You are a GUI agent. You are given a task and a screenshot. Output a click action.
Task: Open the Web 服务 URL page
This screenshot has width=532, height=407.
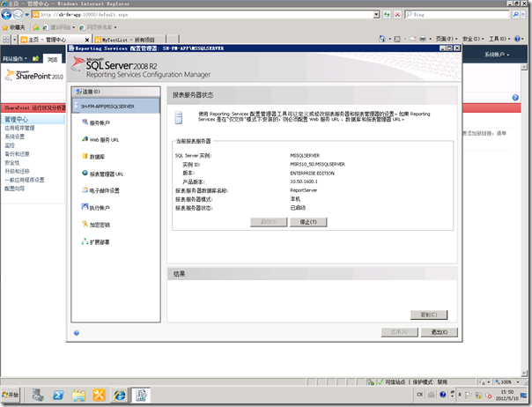click(x=100, y=139)
